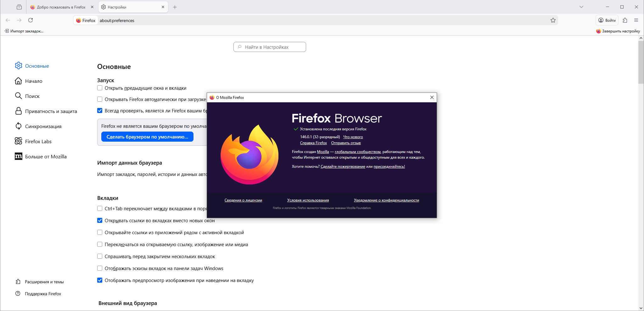644x311 pixels.
Task: Click the Что нового link
Action: (x=353, y=137)
